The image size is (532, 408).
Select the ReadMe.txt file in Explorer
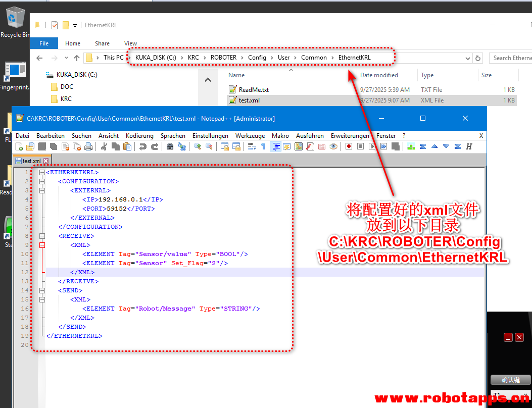[x=254, y=90]
